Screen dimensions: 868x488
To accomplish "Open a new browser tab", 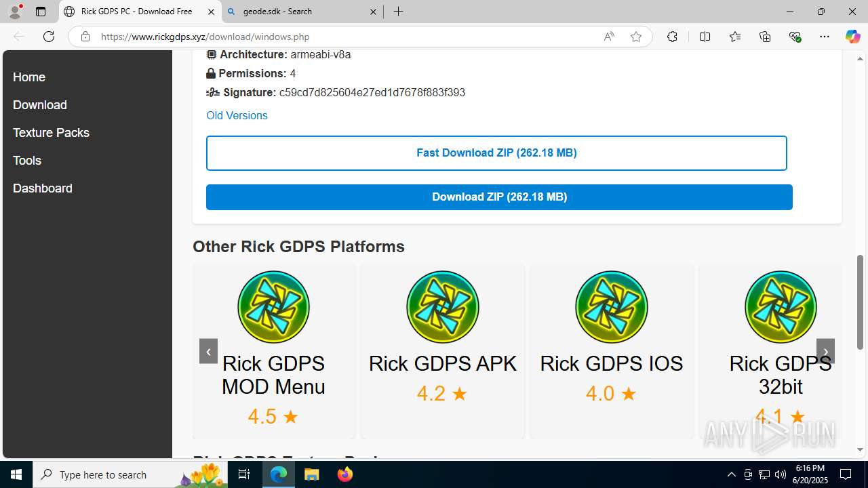I will point(399,12).
